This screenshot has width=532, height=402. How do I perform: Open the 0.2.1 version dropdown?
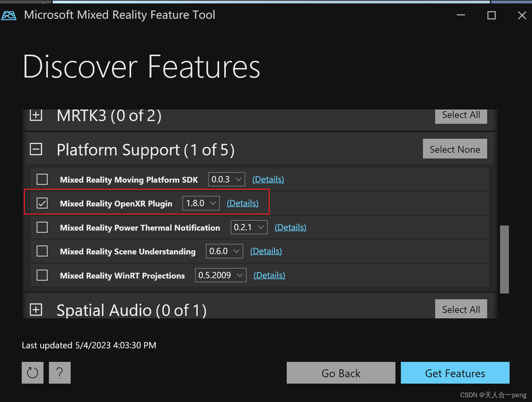tap(249, 227)
